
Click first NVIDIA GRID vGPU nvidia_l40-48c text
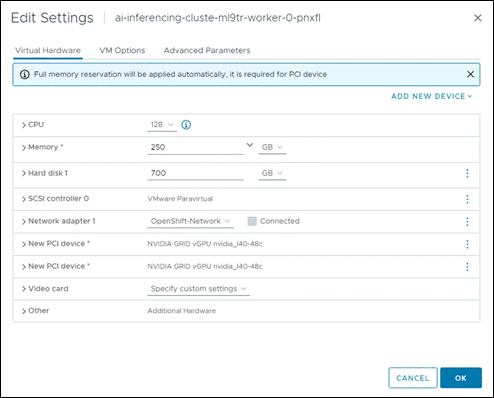pos(205,244)
